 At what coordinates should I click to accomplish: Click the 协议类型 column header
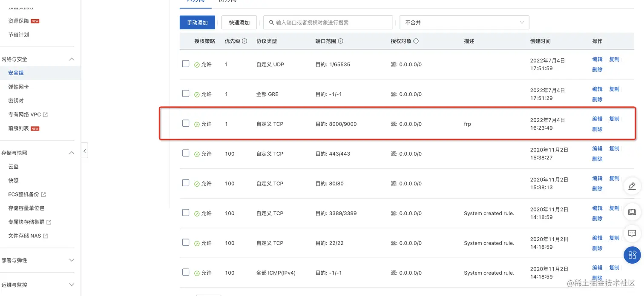click(x=267, y=41)
